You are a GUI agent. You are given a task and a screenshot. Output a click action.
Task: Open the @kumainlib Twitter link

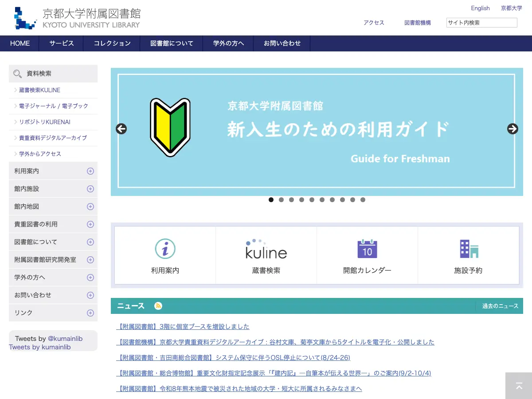[x=65, y=339]
